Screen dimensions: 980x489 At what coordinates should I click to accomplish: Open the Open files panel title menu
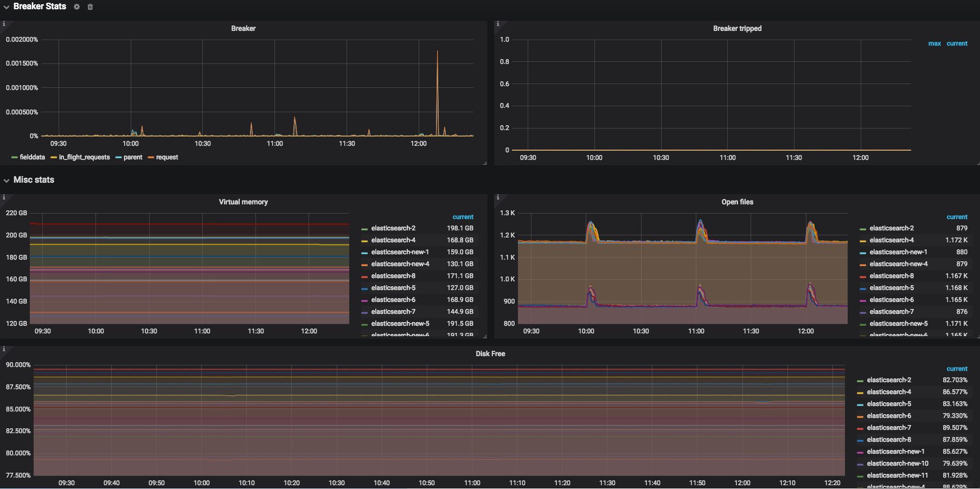coord(737,202)
